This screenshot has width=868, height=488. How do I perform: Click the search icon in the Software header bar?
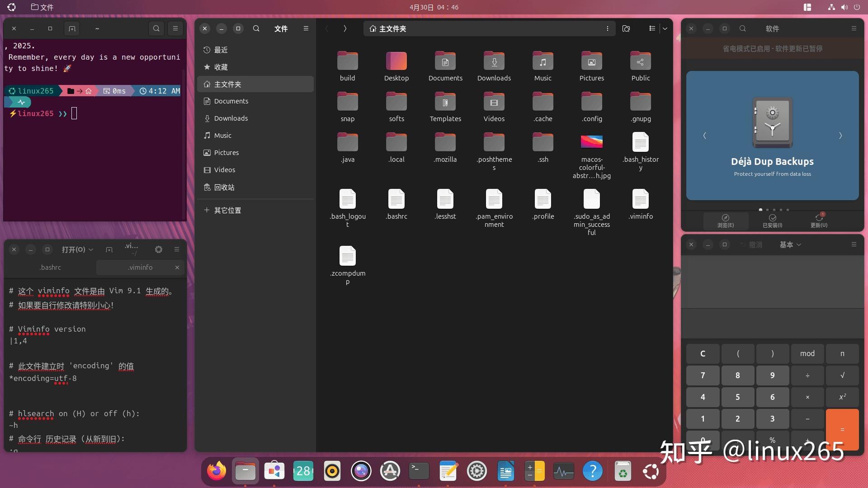[743, 28]
